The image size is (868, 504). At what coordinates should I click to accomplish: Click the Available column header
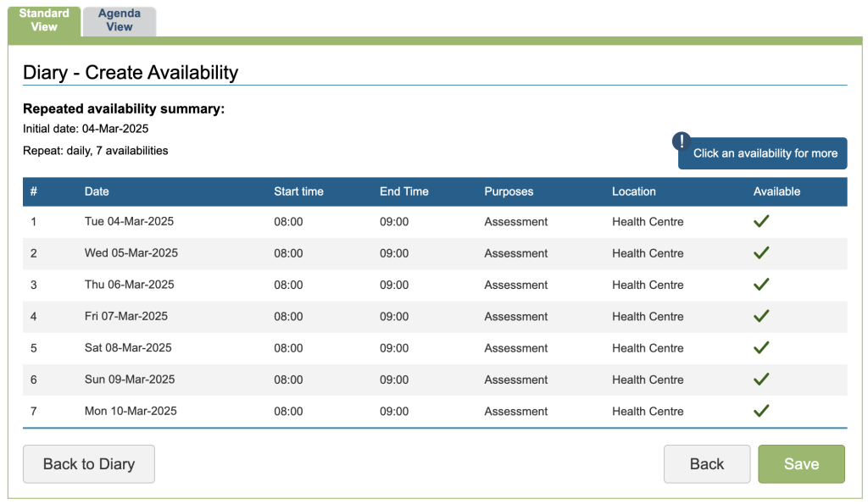pyautogui.click(x=776, y=191)
